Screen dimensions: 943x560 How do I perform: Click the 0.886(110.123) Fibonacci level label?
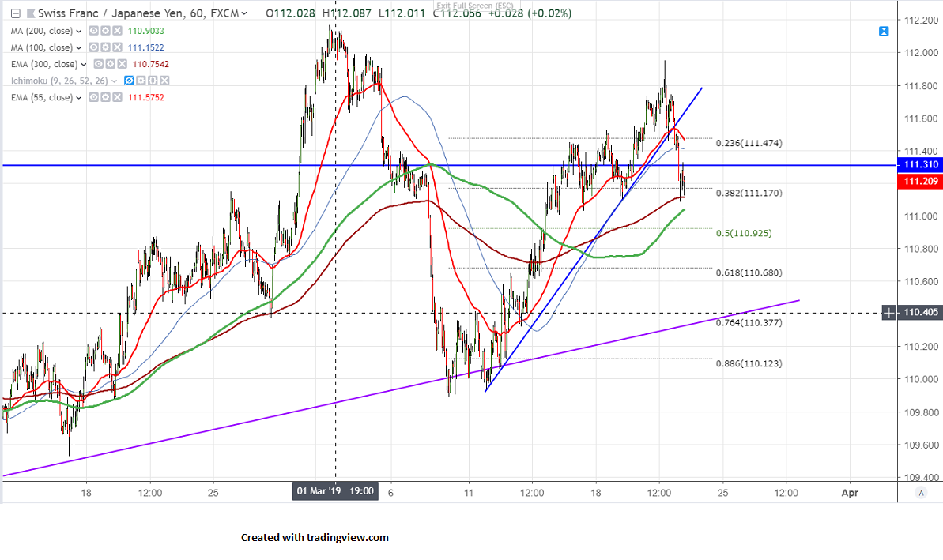point(749,363)
